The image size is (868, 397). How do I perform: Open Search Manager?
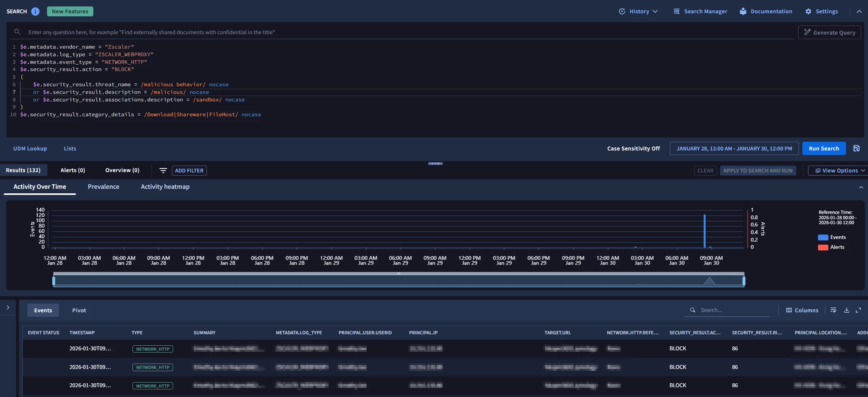point(701,11)
